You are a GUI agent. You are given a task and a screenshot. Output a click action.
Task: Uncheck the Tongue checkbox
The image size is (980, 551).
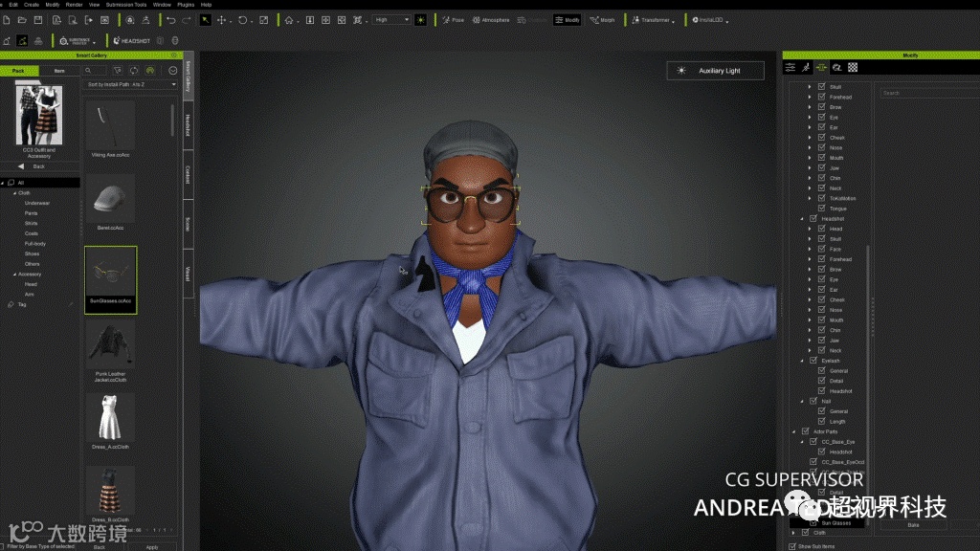pos(822,208)
